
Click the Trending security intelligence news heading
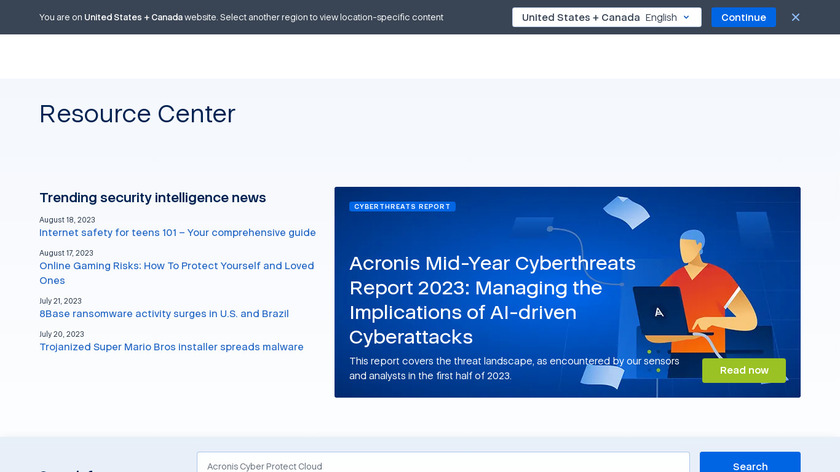click(153, 198)
